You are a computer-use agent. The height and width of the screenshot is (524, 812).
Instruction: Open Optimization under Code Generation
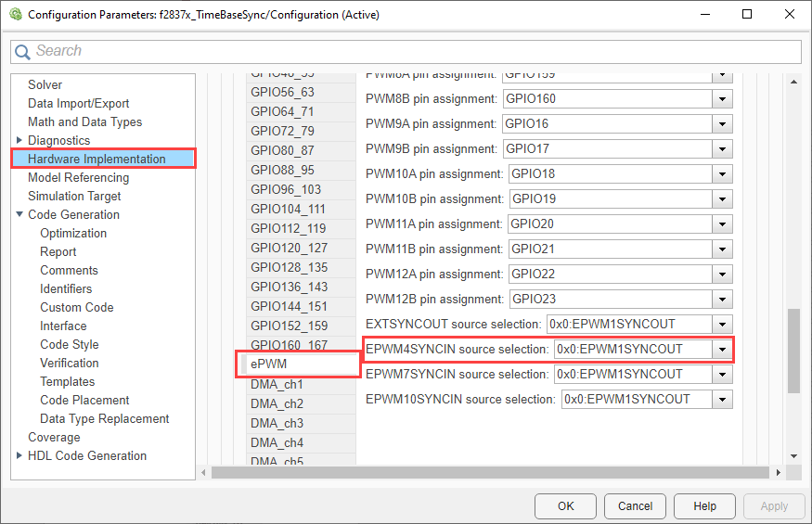73,233
